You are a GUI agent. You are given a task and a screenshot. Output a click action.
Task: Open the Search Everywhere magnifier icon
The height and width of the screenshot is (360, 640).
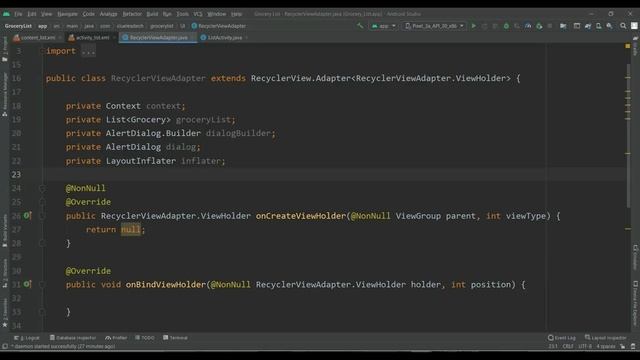[623, 26]
